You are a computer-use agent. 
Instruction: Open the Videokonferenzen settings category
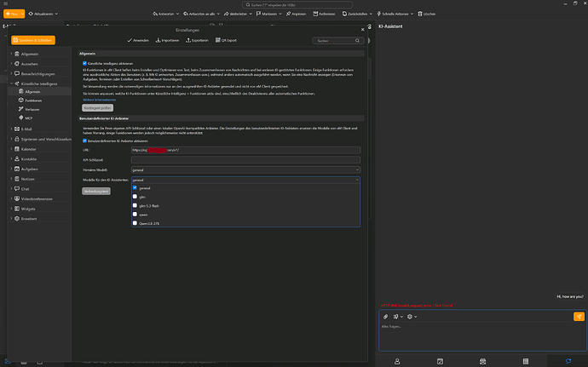click(37, 198)
